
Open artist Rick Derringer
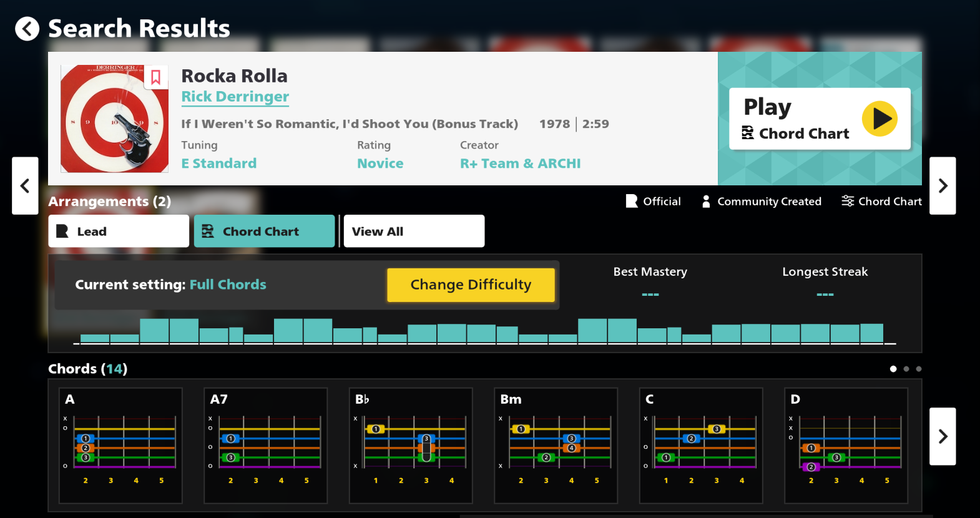click(x=235, y=97)
